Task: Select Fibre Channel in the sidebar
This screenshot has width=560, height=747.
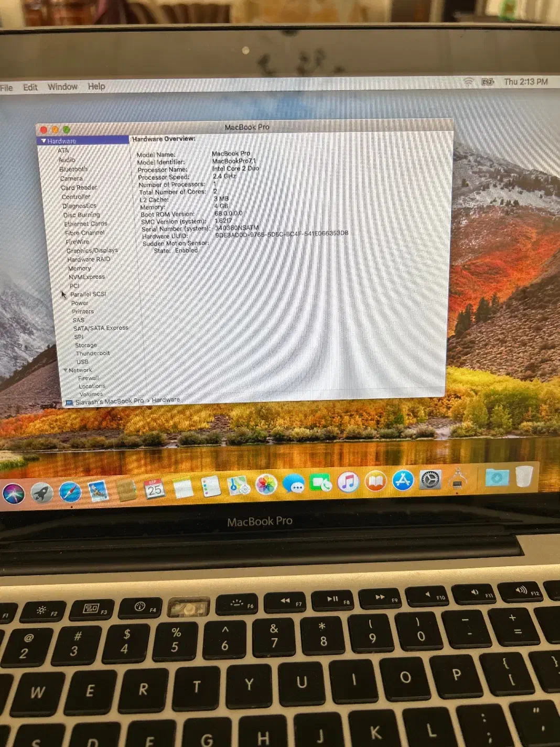Action: [85, 233]
